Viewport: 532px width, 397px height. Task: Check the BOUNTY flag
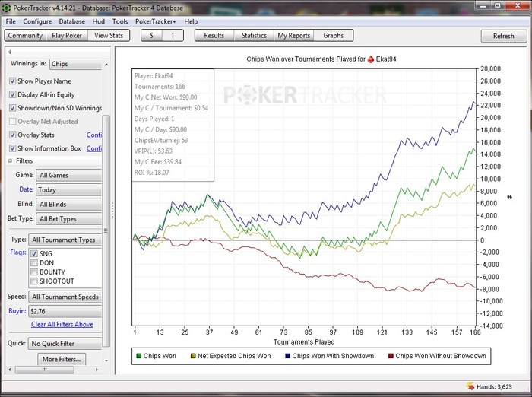tap(34, 272)
